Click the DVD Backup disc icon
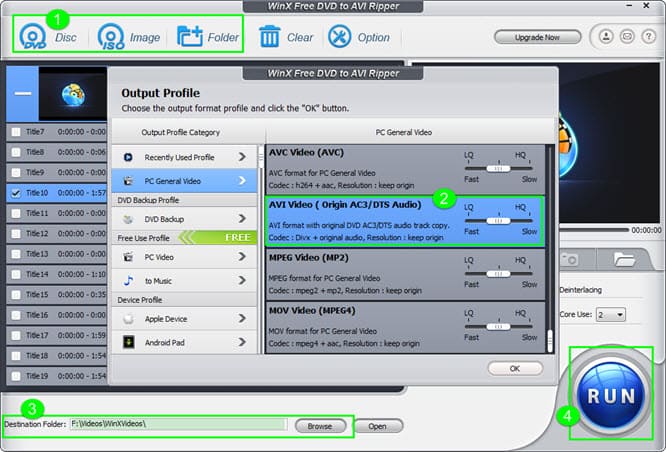This screenshot has height=452, width=666. 128,219
